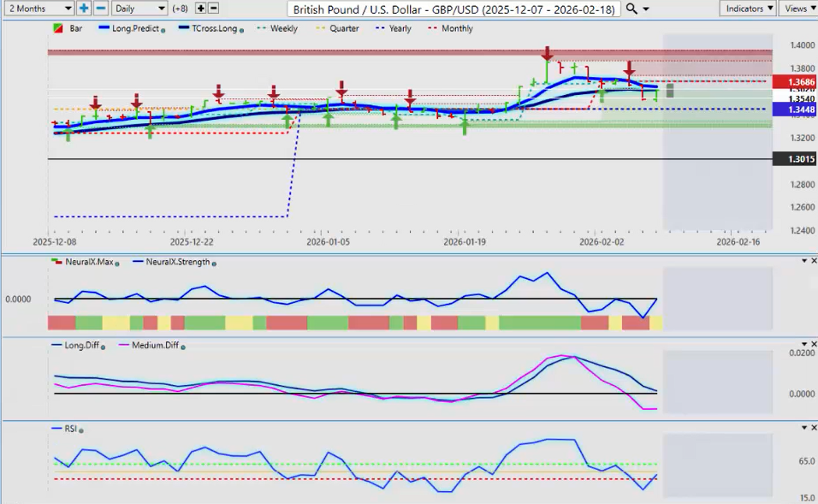Open the Indicators menu
The width and height of the screenshot is (818, 504).
747,8
